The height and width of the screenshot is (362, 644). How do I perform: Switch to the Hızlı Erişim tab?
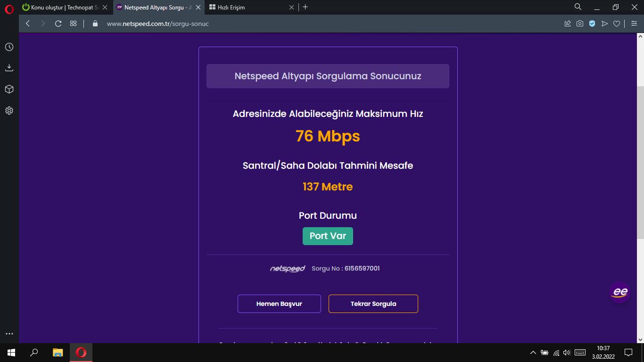(x=252, y=7)
